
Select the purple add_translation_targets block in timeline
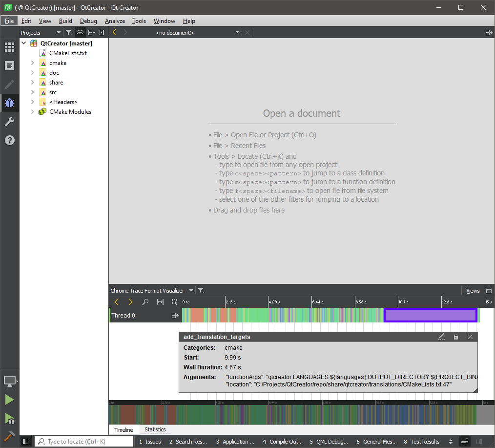[430, 315]
